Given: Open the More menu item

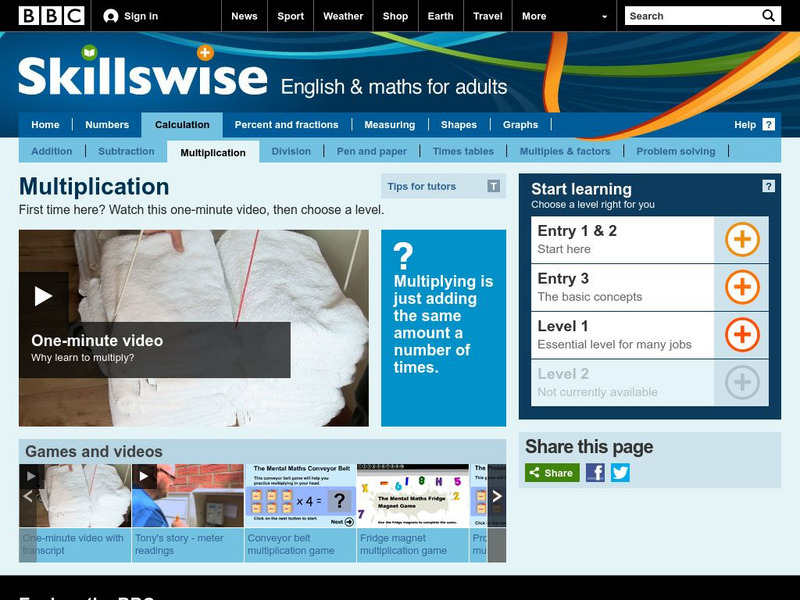Looking at the screenshot, I should pos(534,16).
